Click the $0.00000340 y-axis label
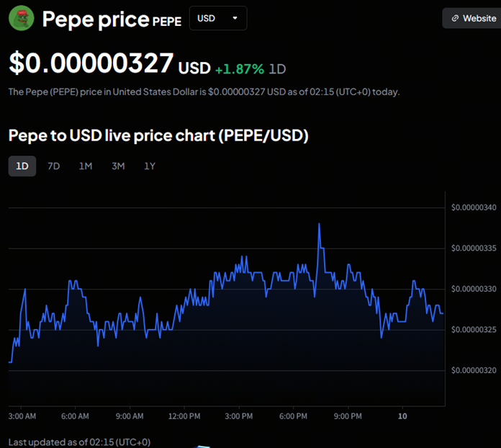 pyautogui.click(x=474, y=208)
